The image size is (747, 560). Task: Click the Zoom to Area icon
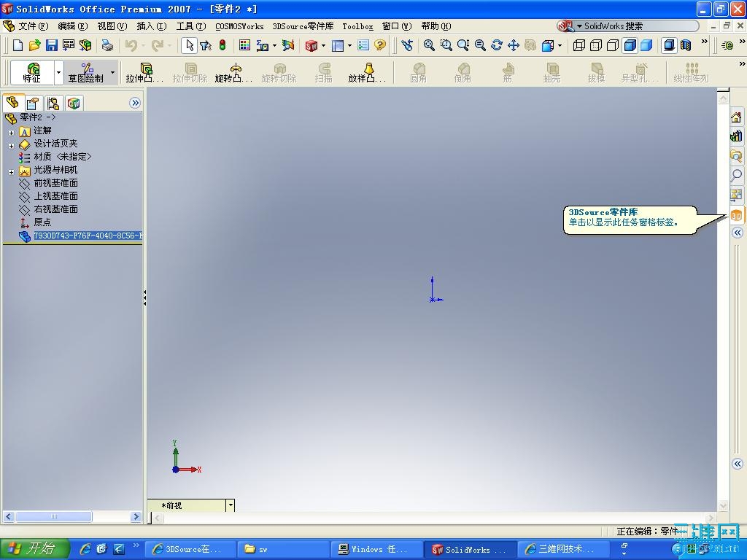[446, 45]
